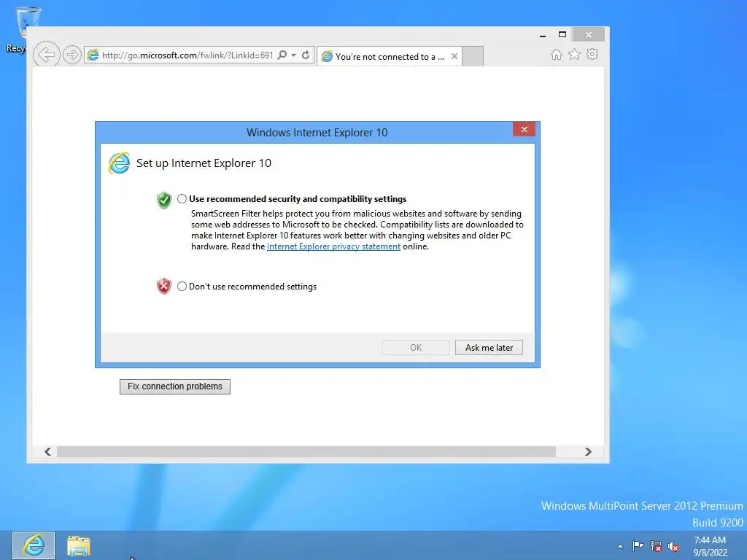
Task: Select 'Don't use recommended settings' radio button
Action: pyautogui.click(x=182, y=286)
